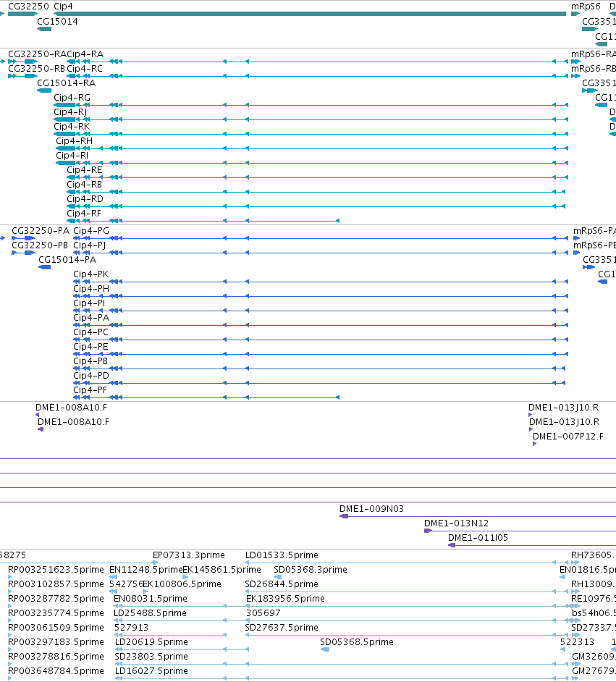Select the Cip4-RI transcript label
This screenshot has width=616, height=682.
pos(72,155)
